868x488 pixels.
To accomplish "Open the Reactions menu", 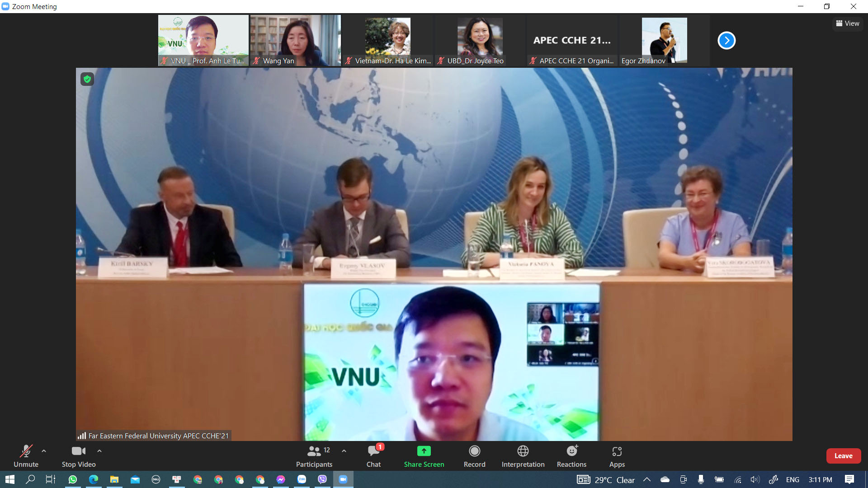I will click(571, 456).
